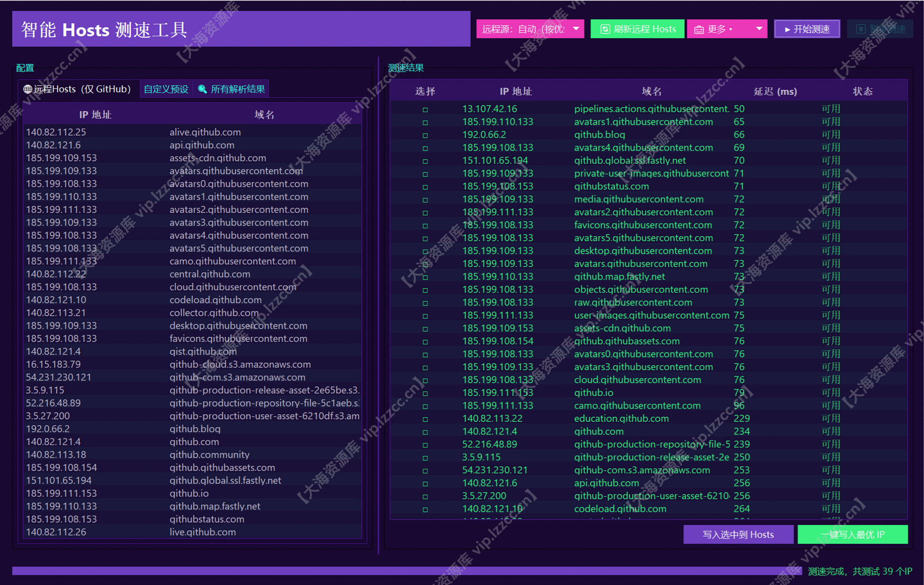This screenshot has width=924, height=585.
Task: Click the latency value 96 in results
Action: pyautogui.click(x=739, y=405)
